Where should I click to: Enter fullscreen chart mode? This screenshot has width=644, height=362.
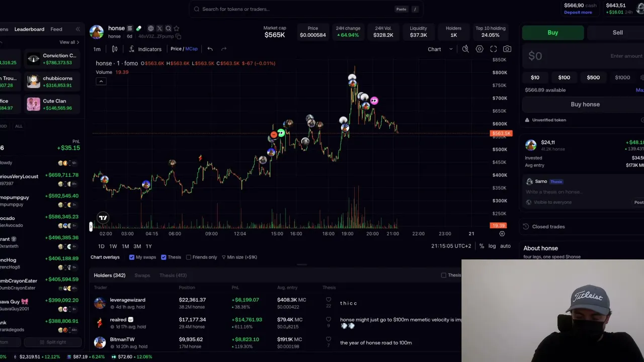click(x=494, y=49)
